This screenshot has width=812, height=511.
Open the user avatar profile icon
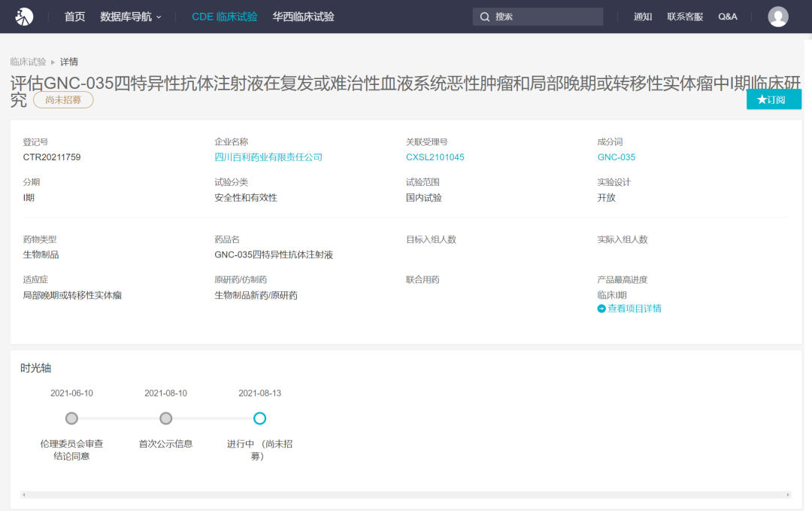(778, 17)
